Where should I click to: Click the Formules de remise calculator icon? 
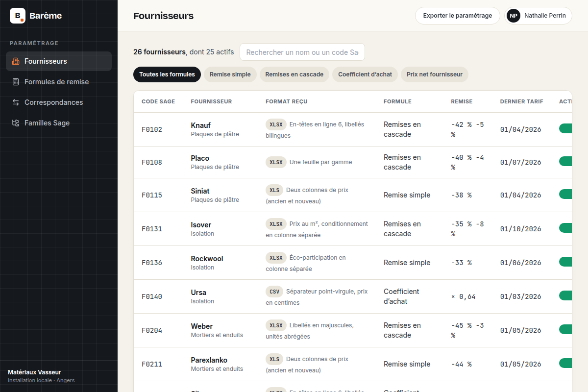click(16, 82)
